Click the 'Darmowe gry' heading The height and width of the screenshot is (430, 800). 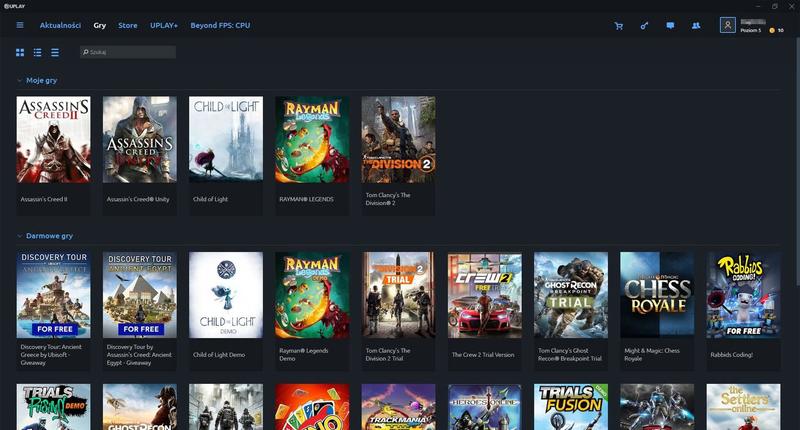49,236
